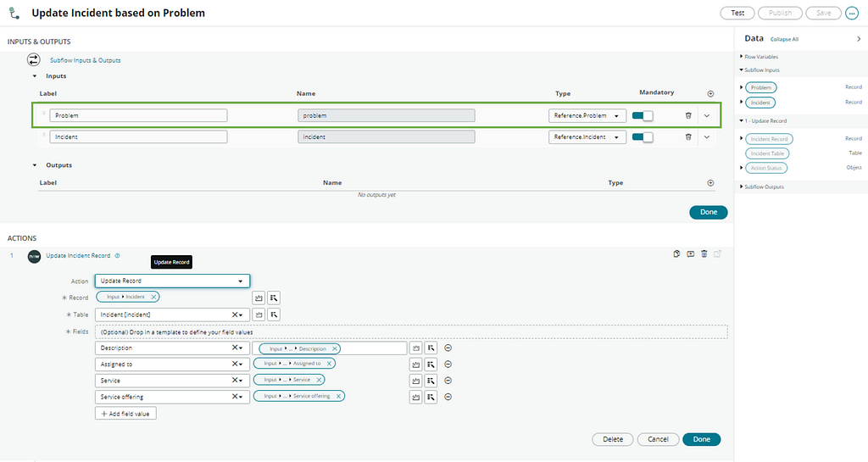Remove the Input Incident pill from Record
The image size is (868, 462).
[154, 297]
